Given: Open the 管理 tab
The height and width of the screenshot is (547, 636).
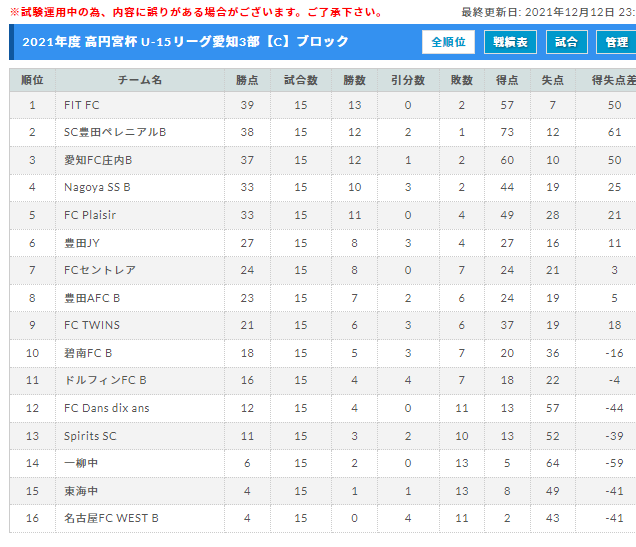Looking at the screenshot, I should [x=617, y=42].
